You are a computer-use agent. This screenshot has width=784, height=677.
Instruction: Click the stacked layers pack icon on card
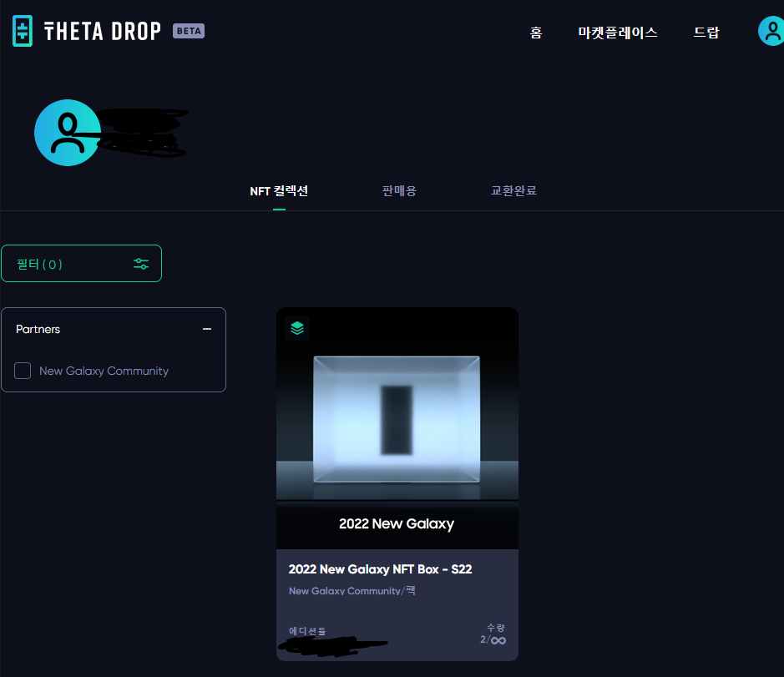coord(297,328)
